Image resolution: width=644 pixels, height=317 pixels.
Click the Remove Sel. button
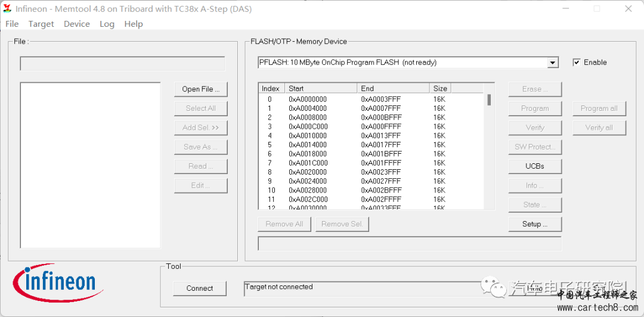coord(342,224)
